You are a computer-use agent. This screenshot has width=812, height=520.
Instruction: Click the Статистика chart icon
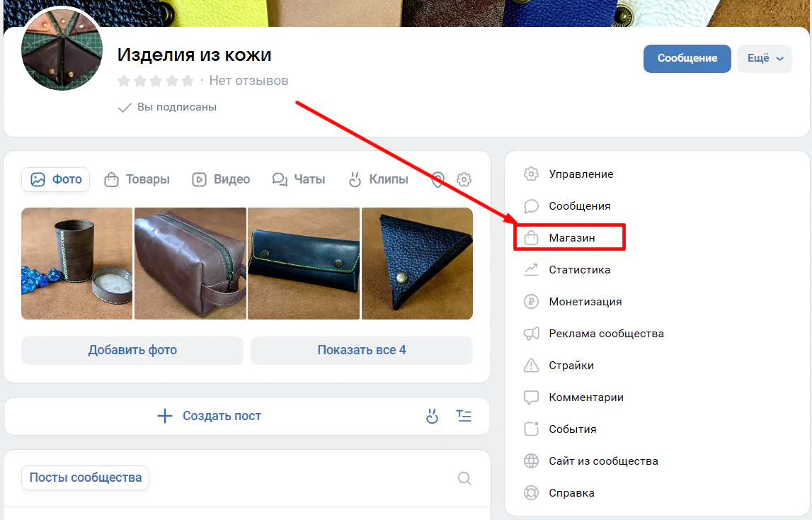[532, 270]
